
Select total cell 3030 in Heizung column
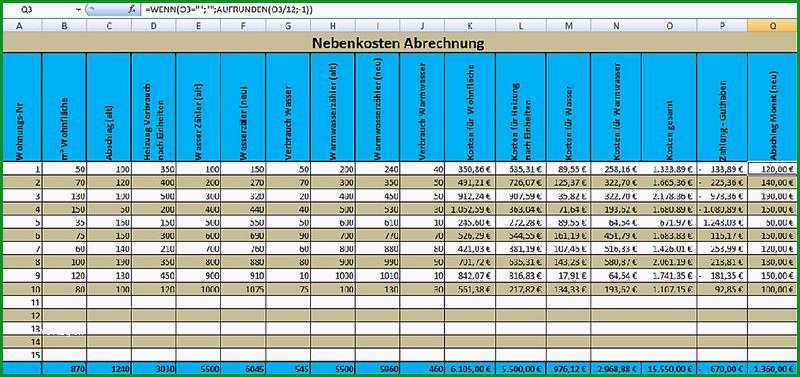(154, 368)
